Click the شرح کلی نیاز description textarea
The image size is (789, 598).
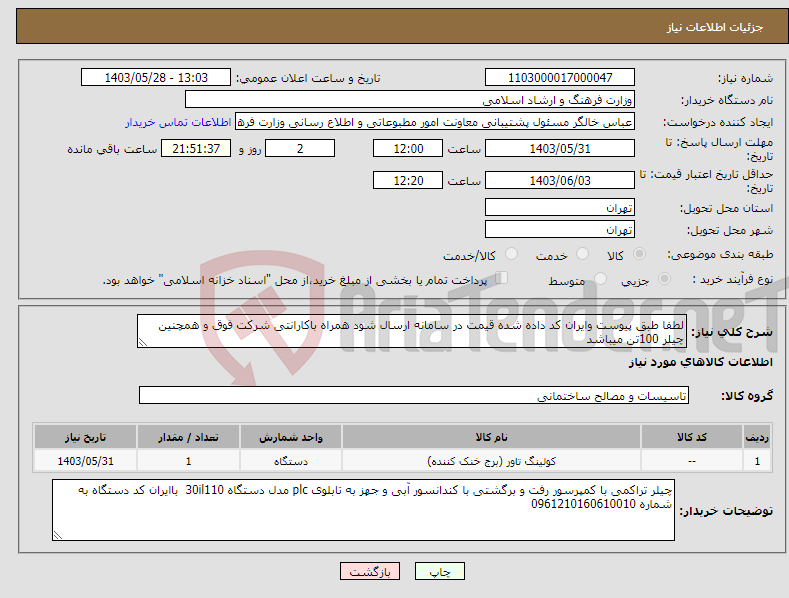[x=412, y=331]
